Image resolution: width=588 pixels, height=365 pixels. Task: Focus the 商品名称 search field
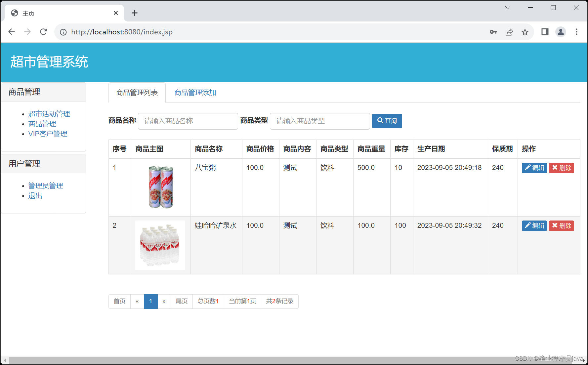(x=188, y=121)
